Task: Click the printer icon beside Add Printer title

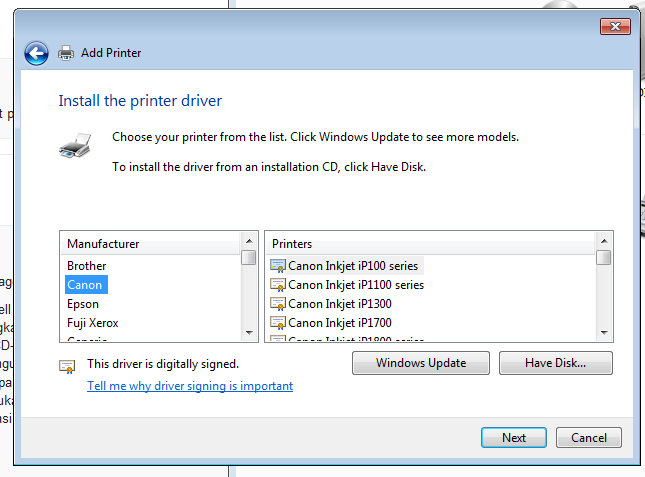Action: point(66,53)
